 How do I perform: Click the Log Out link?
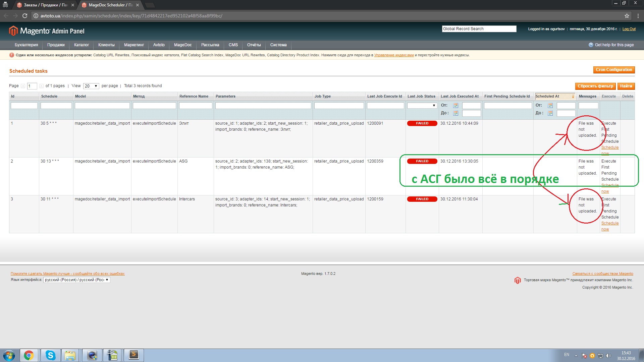click(x=629, y=29)
